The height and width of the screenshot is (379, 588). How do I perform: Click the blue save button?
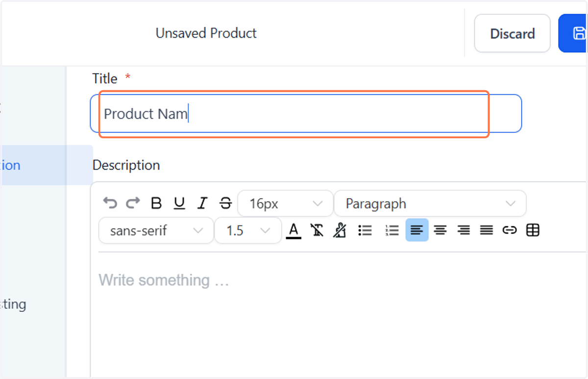(573, 33)
